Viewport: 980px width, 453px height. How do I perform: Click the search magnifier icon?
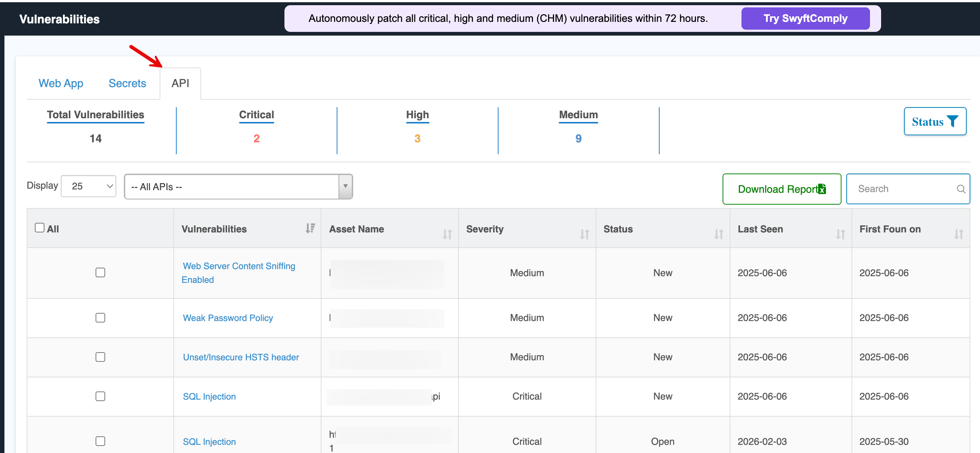pos(961,189)
